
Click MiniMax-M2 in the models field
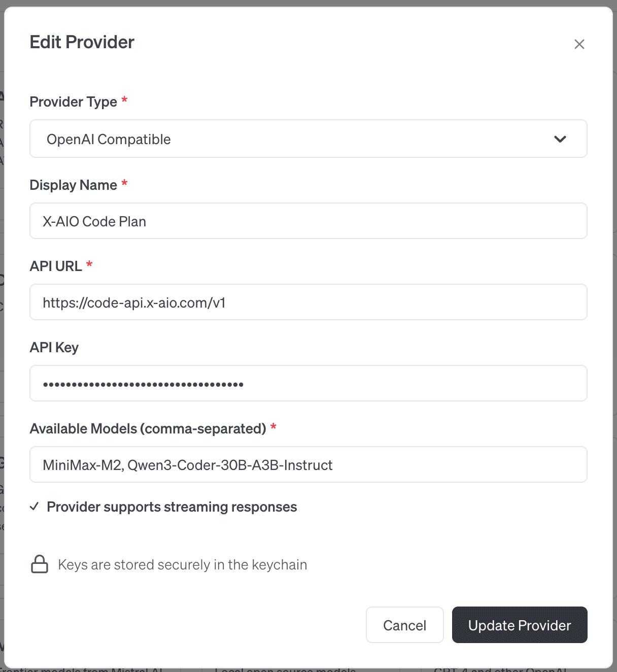(x=82, y=465)
